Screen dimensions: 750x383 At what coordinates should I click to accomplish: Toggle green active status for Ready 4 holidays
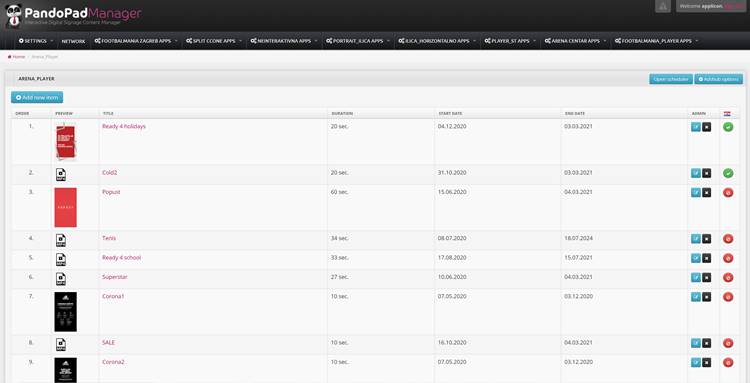pyautogui.click(x=728, y=127)
